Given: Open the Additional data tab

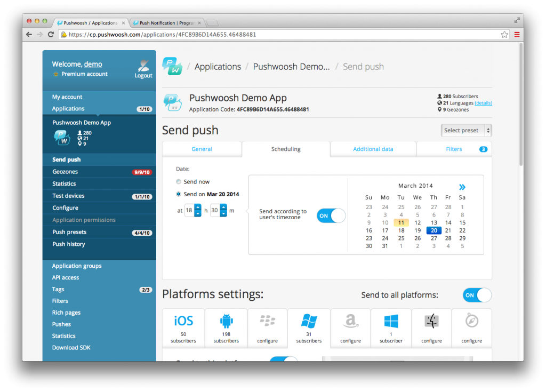Looking at the screenshot, I should coord(373,149).
